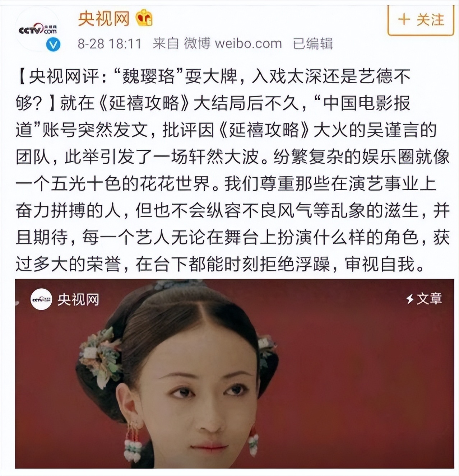The width and height of the screenshot is (459, 476).
Task: Click the 已编辑 edited label
Action: coord(313,44)
